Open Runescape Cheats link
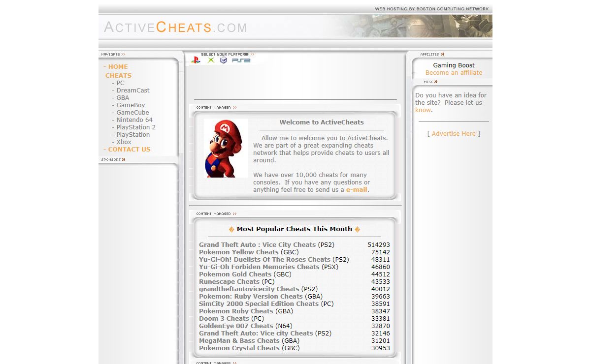591x364 pixels. [229, 281]
